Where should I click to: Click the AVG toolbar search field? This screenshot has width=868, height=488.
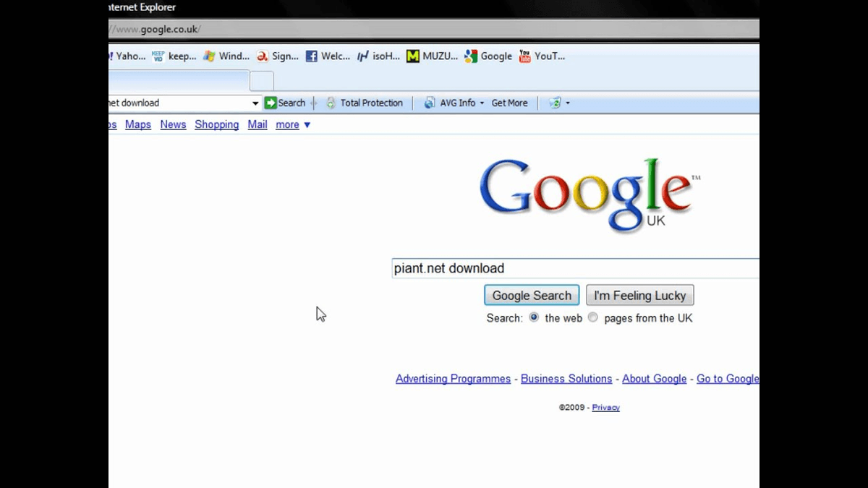[x=179, y=103]
